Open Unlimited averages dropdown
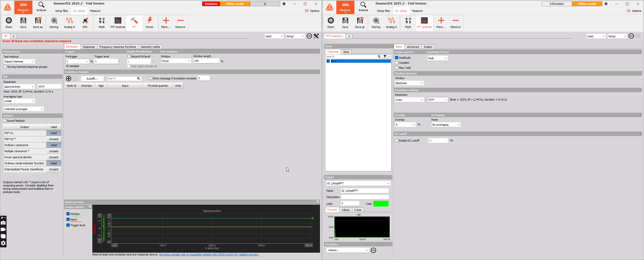Screen dimensions: 644x260 coord(24,109)
